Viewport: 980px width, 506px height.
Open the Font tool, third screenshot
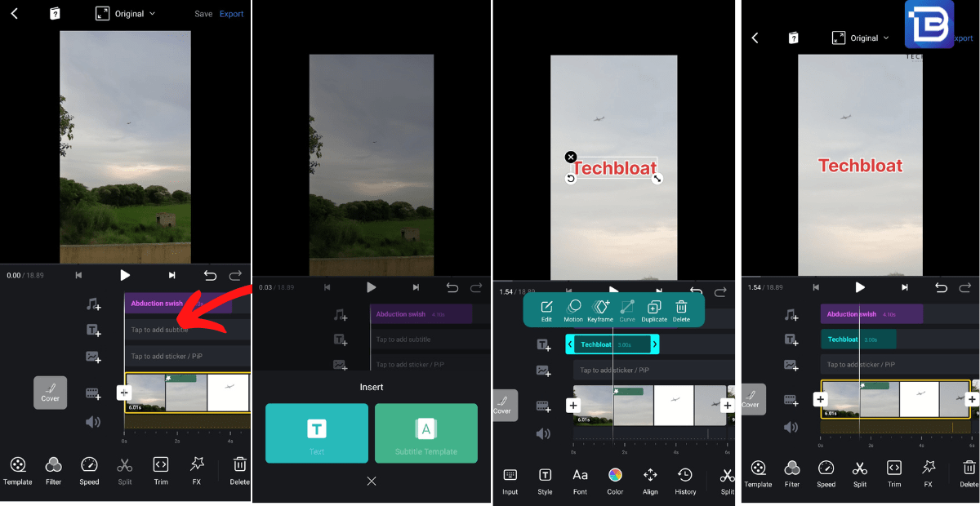[x=580, y=481]
